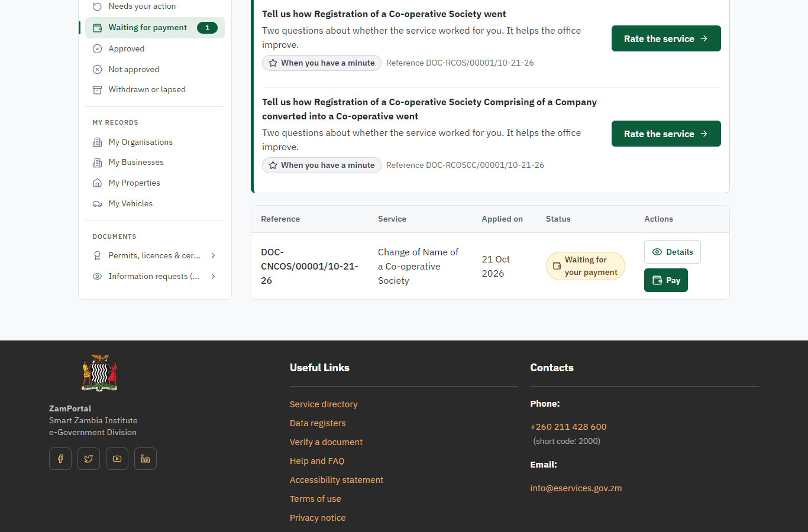View Details of Change of Name application
Viewport: 808px width, 532px height.
click(673, 252)
